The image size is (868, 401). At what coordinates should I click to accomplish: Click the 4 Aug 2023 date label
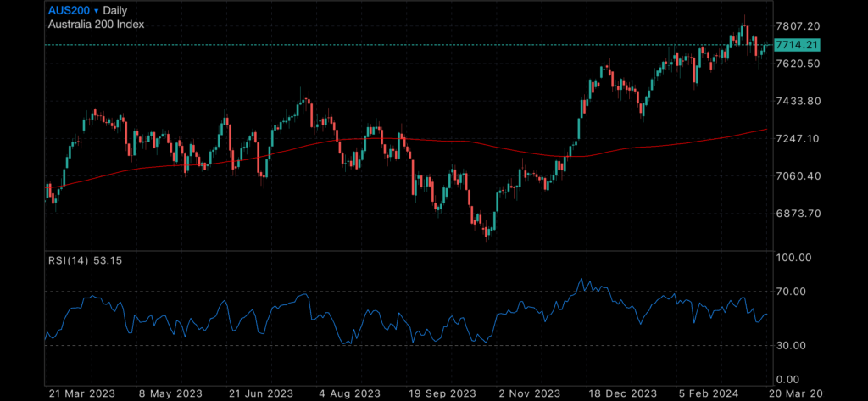[348, 393]
